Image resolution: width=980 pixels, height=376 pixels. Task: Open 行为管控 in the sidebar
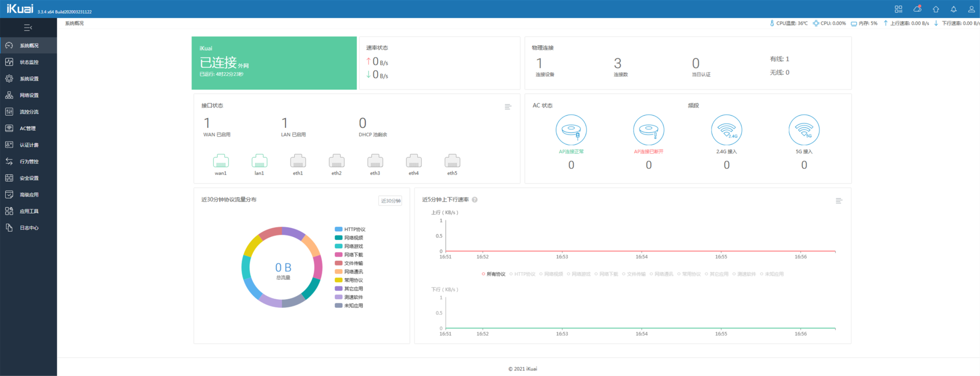[x=28, y=162]
